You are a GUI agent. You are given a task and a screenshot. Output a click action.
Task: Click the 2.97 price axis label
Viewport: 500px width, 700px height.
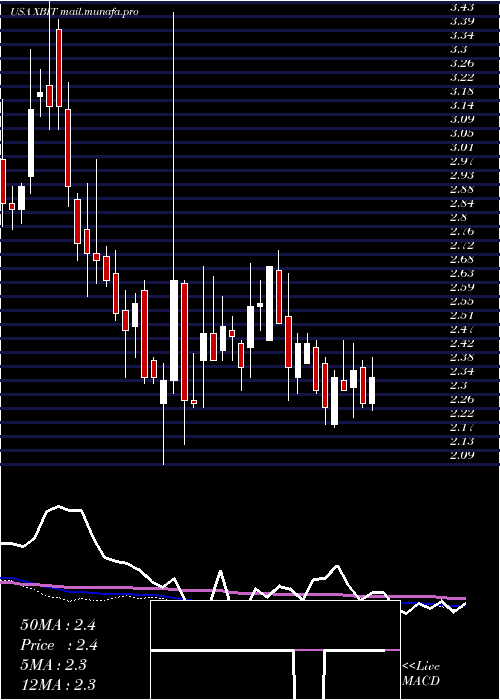[462, 161]
